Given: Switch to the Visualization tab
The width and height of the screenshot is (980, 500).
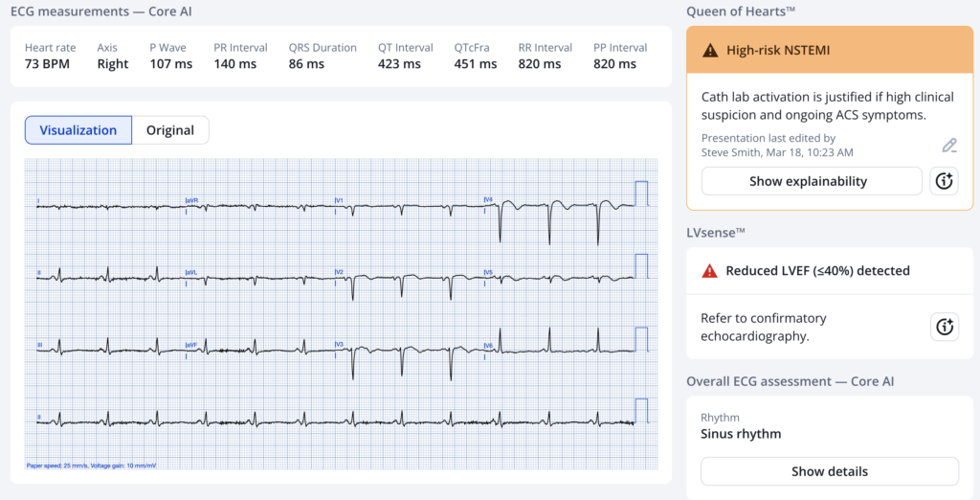Looking at the screenshot, I should coord(78,130).
